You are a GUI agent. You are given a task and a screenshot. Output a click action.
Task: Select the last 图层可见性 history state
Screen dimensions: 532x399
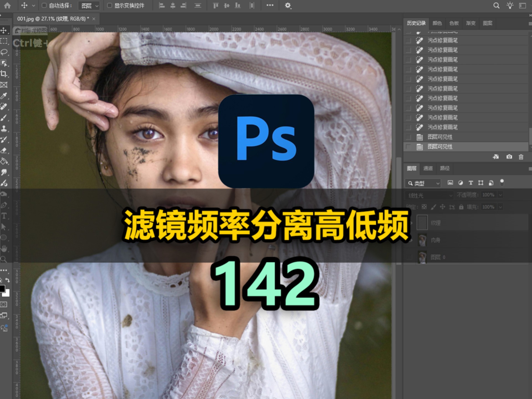(x=466, y=147)
